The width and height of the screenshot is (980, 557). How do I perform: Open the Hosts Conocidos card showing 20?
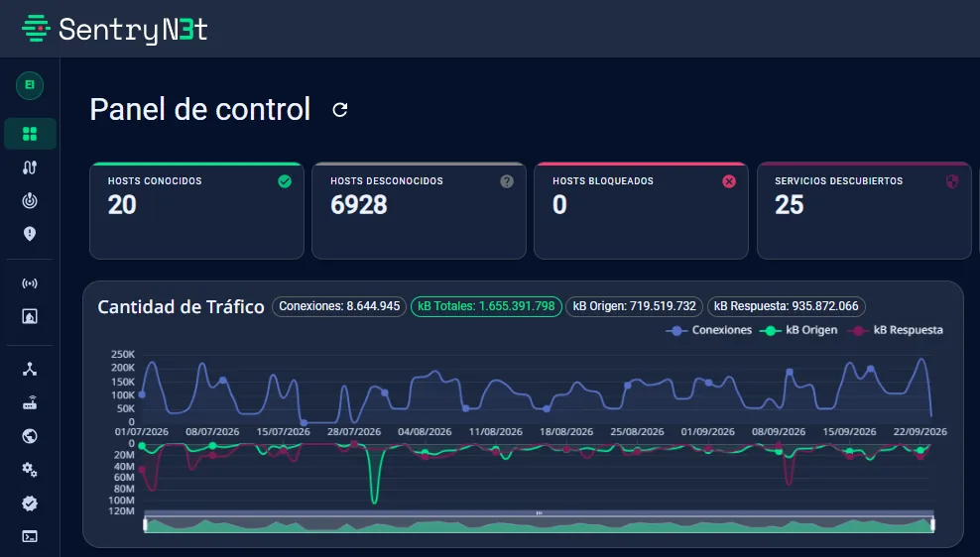196,210
